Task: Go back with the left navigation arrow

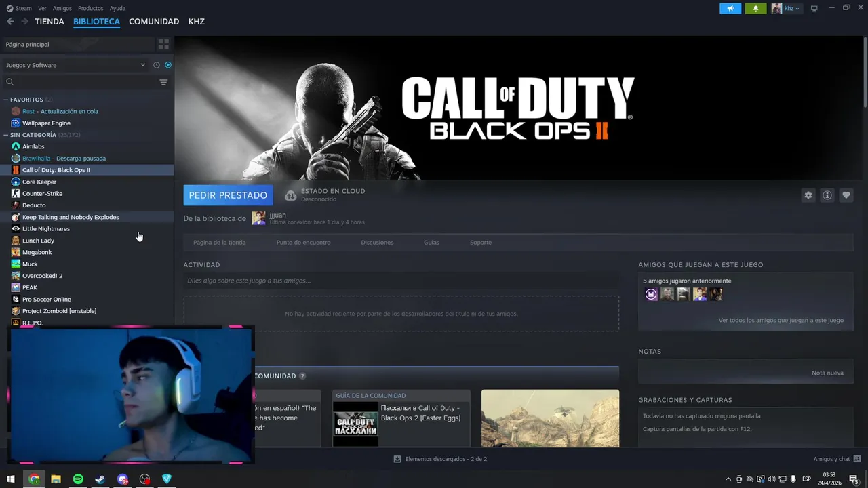Action: [10, 22]
